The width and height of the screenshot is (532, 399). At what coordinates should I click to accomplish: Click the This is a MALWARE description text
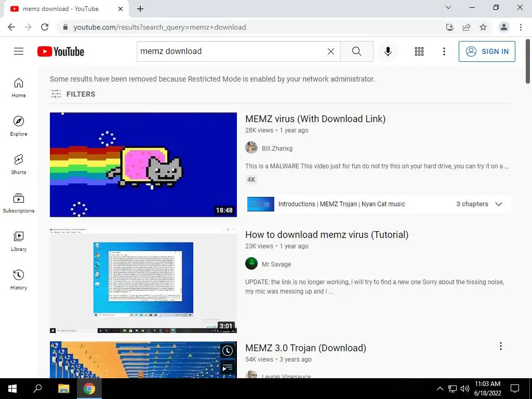coord(377,166)
